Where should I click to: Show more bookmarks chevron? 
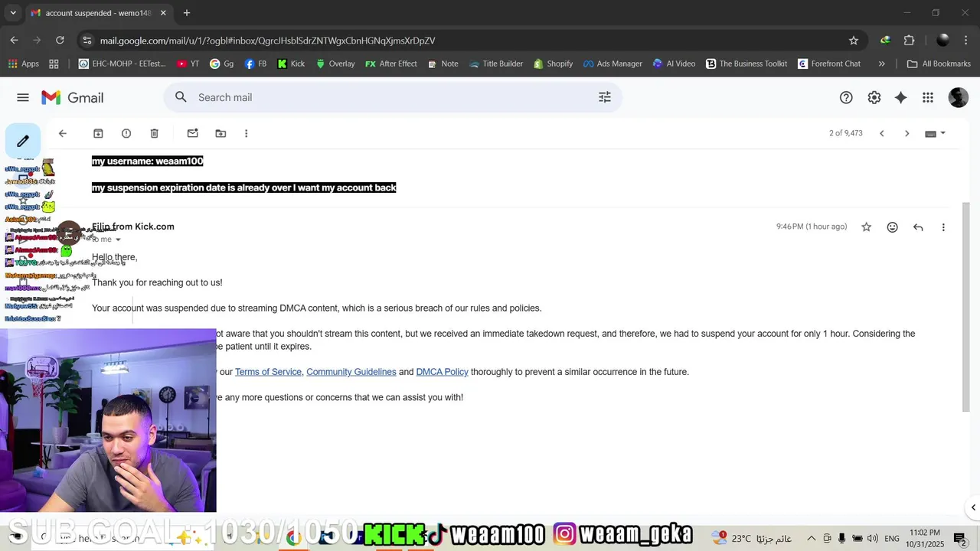point(881,64)
